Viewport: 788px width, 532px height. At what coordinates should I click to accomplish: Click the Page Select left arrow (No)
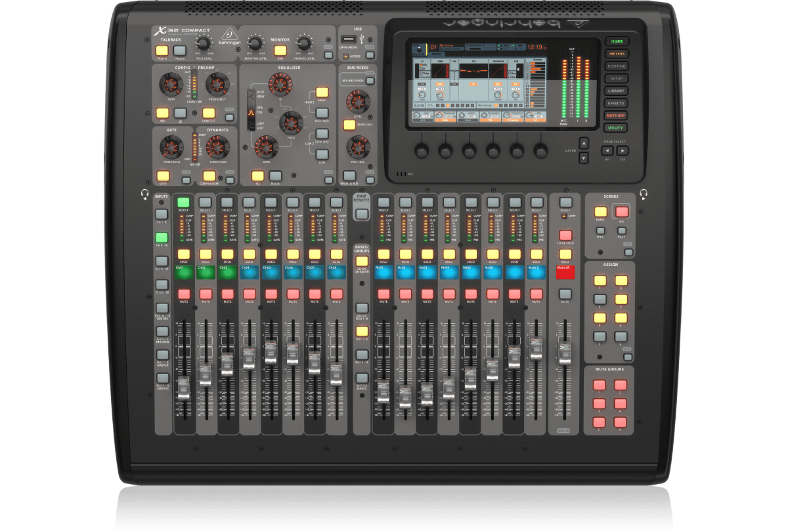607,150
